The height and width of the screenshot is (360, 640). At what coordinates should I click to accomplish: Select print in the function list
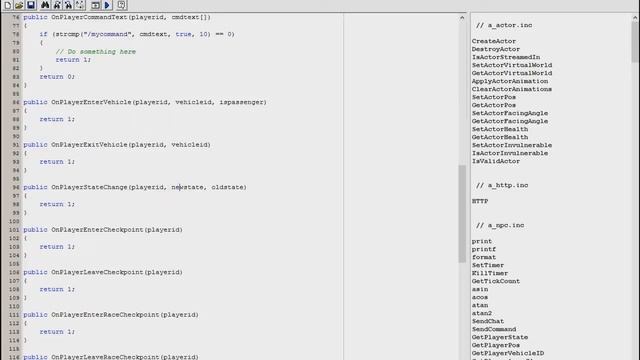[482, 241]
